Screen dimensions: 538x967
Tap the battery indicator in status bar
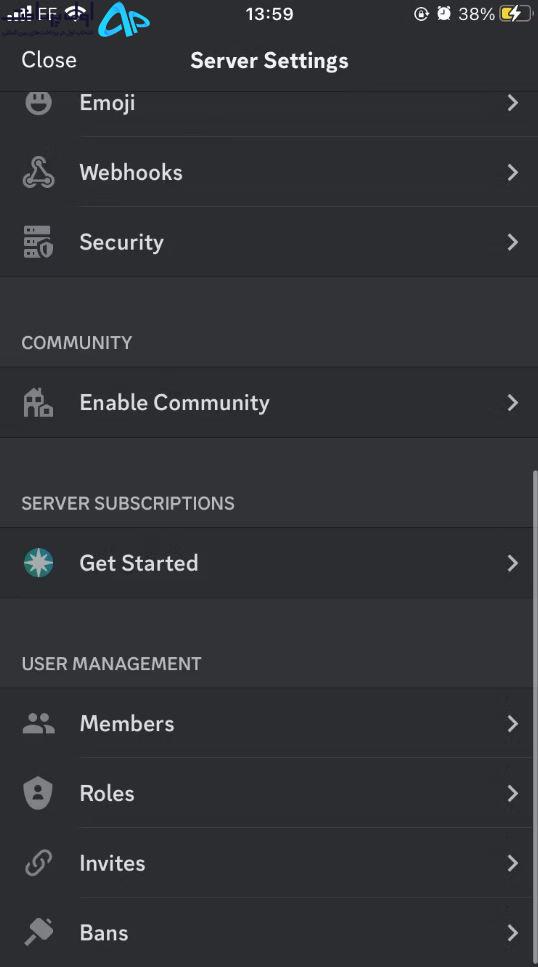click(516, 14)
